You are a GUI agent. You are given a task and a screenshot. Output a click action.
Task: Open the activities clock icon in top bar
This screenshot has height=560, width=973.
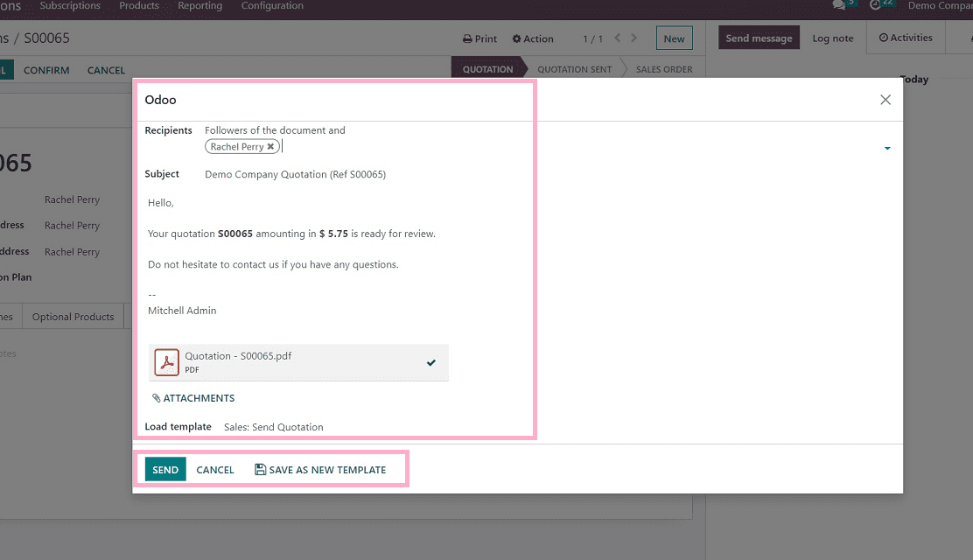click(x=875, y=5)
